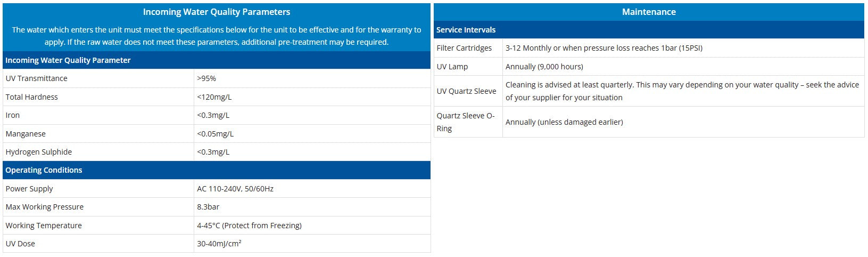Viewport: 868px width, 257px height.
Task: Click the UV Lamp row label
Action: [452, 67]
